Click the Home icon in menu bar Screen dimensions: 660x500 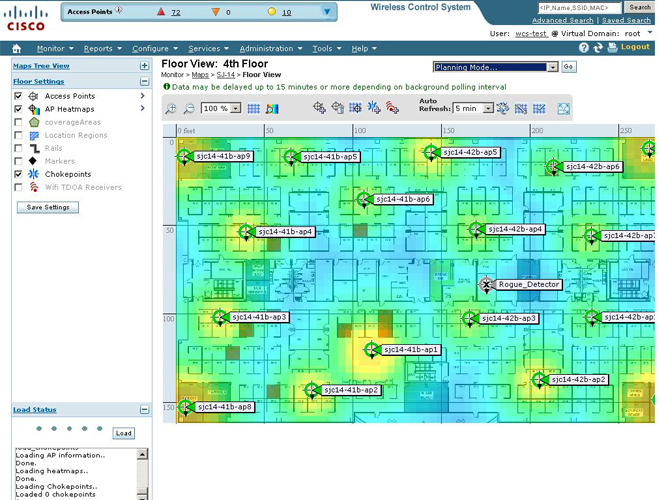tap(17, 48)
